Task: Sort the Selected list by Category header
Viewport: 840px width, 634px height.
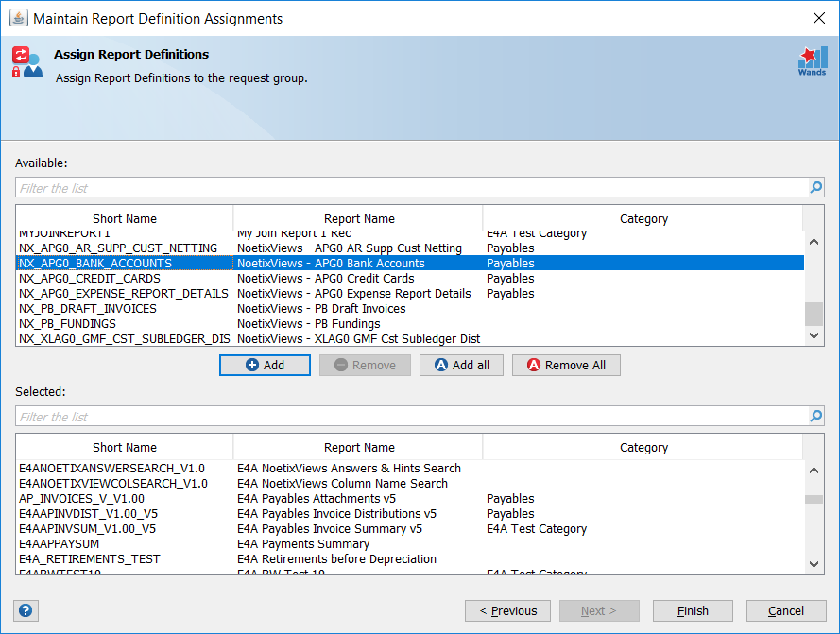Action: (x=643, y=447)
